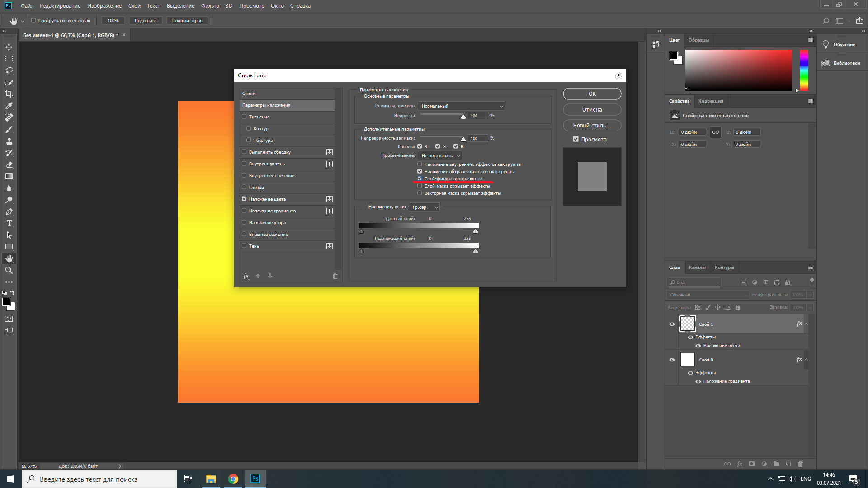Select the Lasso tool
The width and height of the screenshot is (868, 488).
click(9, 70)
